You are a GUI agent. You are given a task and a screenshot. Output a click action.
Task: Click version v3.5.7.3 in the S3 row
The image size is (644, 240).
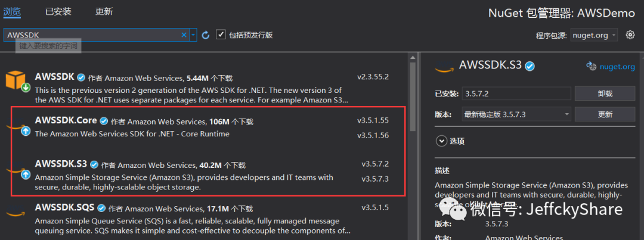click(375, 179)
